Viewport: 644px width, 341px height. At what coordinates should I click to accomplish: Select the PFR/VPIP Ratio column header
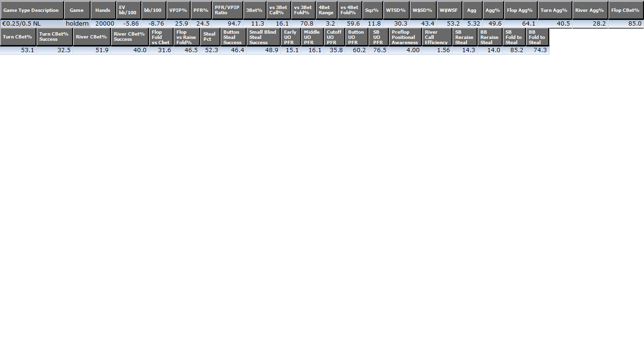227,10
